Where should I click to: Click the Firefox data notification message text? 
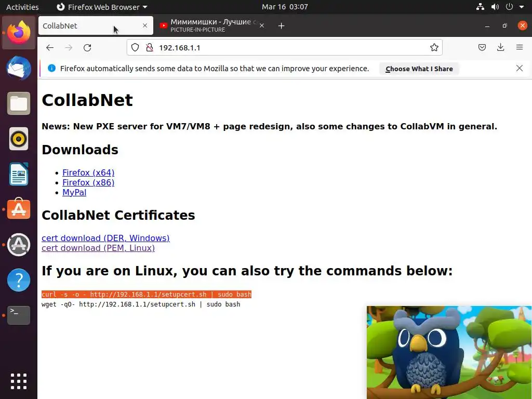[x=215, y=69]
